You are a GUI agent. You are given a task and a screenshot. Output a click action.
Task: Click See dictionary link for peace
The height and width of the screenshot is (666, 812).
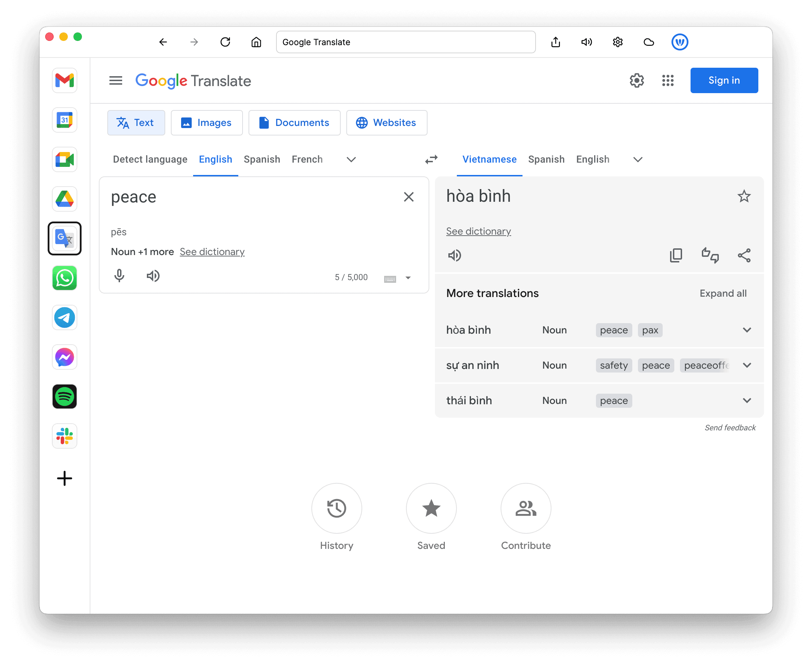pos(211,251)
